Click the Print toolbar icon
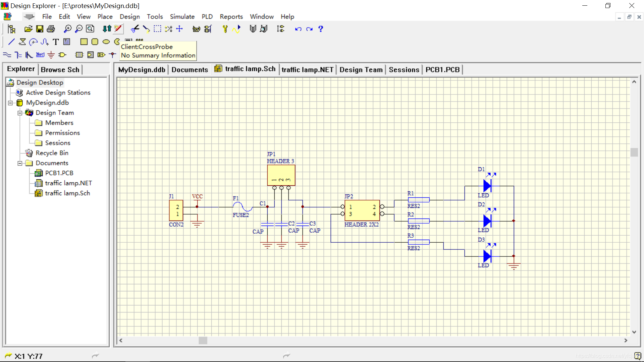Image resolution: width=644 pixels, height=362 pixels. tap(51, 29)
